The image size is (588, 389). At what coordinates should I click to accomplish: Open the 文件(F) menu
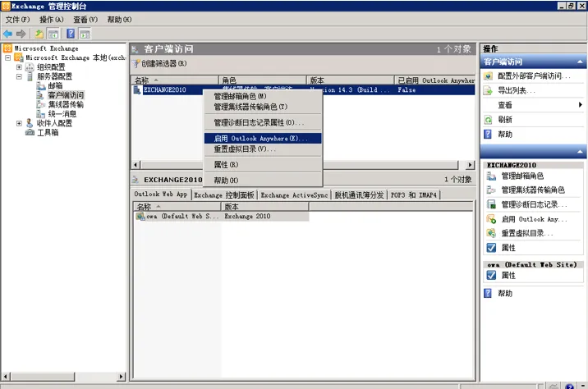tap(17, 20)
